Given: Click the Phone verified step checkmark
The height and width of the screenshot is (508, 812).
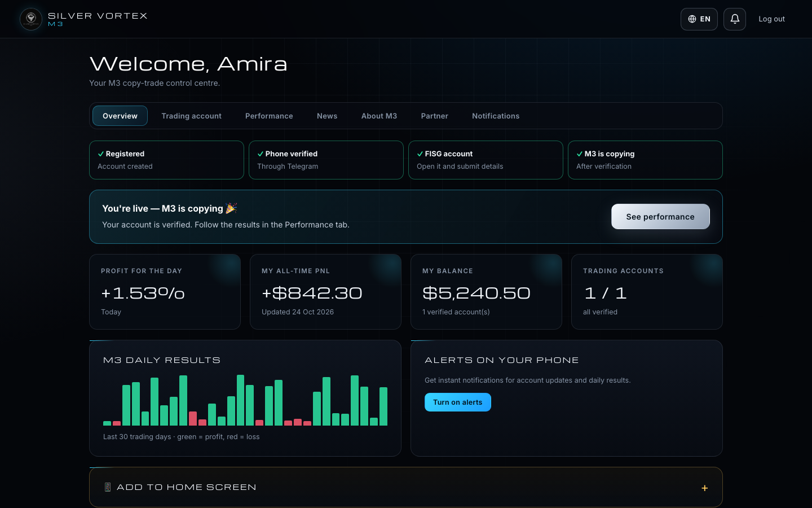Looking at the screenshot, I should tap(261, 154).
